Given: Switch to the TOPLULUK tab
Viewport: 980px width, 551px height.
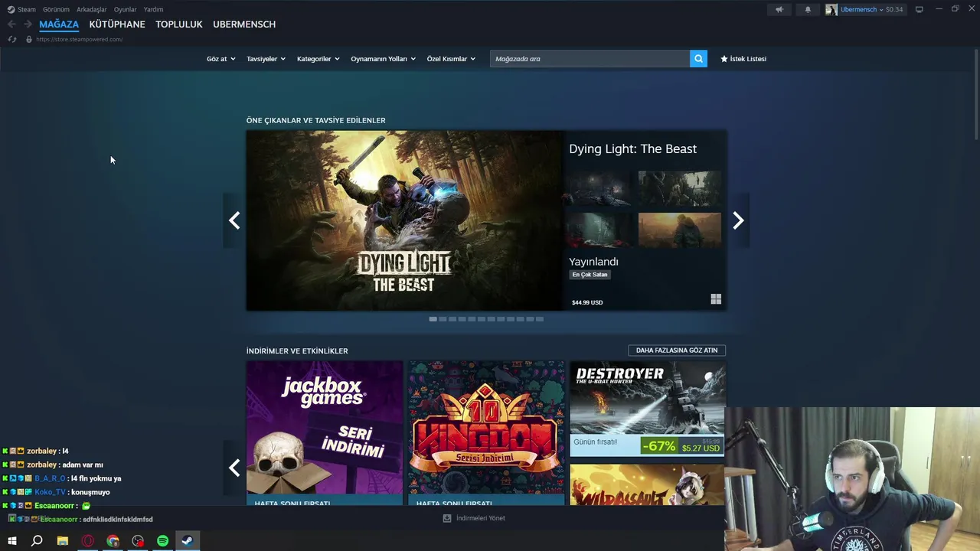Looking at the screenshot, I should point(179,24).
